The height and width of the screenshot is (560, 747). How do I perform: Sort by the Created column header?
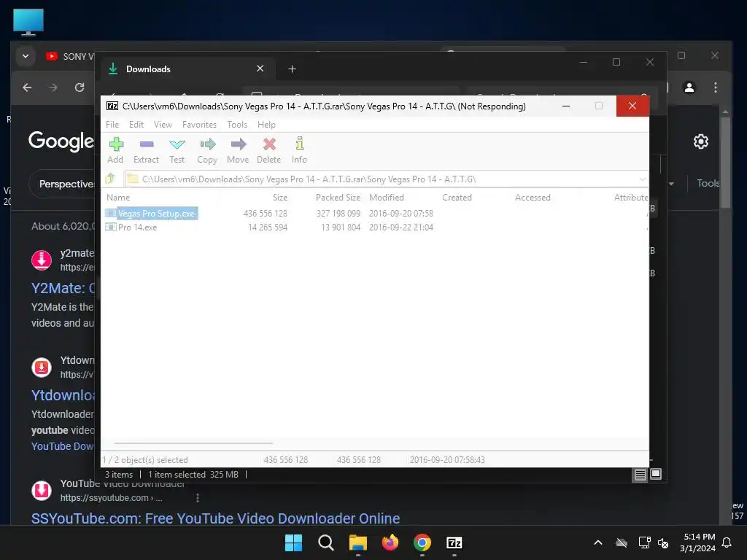coord(457,197)
